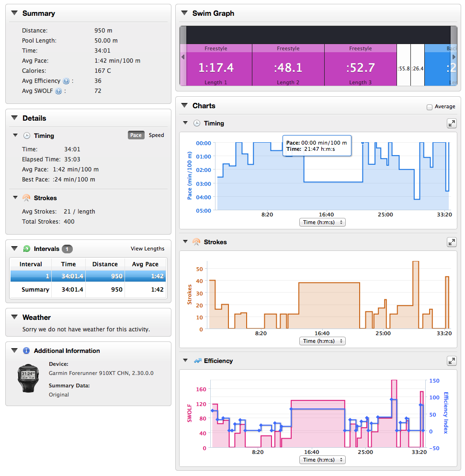The image size is (465, 476).
Task: Collapse the Weather panel
Action: point(14,317)
